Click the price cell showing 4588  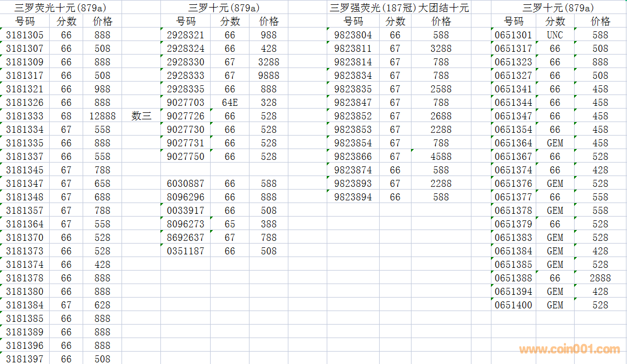441,157
